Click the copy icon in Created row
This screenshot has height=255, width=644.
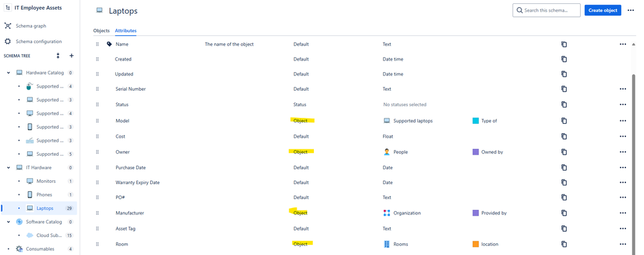tap(564, 59)
